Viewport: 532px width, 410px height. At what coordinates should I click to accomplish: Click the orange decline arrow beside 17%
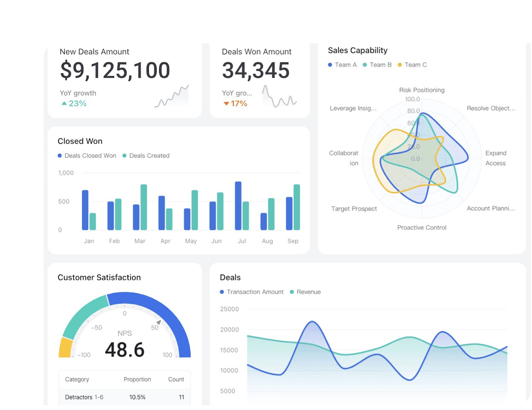click(x=226, y=103)
